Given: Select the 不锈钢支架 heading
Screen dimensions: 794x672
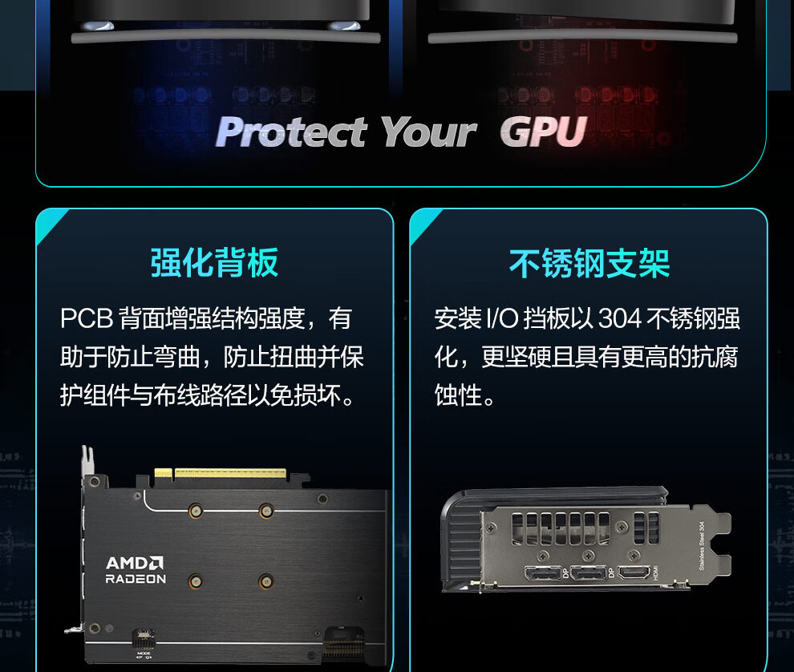Looking at the screenshot, I should click(x=589, y=263).
